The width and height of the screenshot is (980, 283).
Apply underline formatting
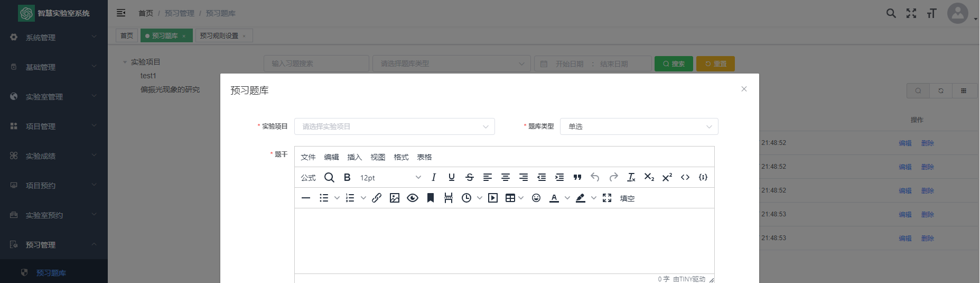tap(452, 177)
